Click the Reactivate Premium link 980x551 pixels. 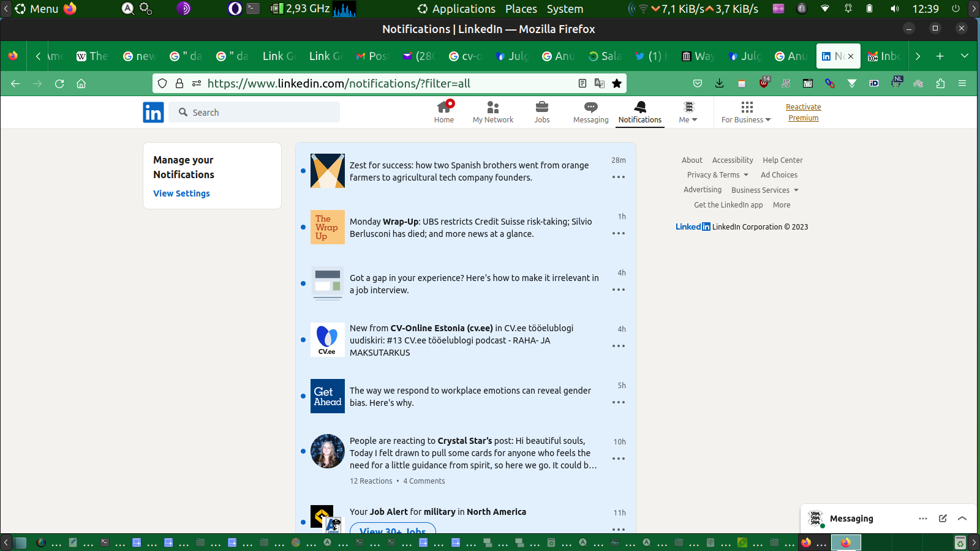804,113
